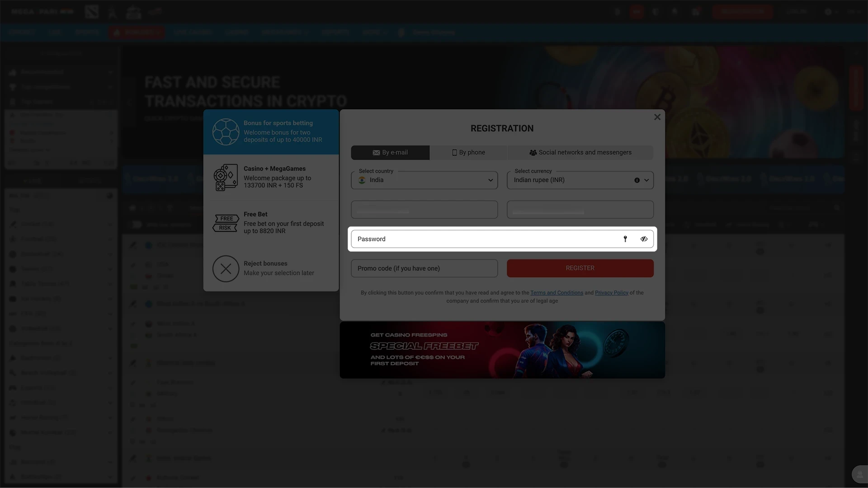Open the Privacy Policy link
This screenshot has width=868, height=488.
(x=611, y=292)
